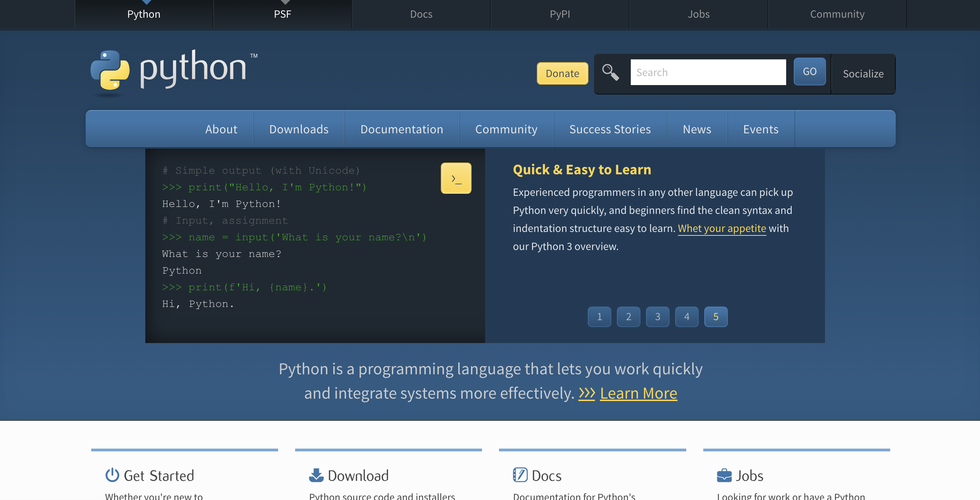Click the Get Started power icon
This screenshot has width=980, height=500.
(x=112, y=475)
